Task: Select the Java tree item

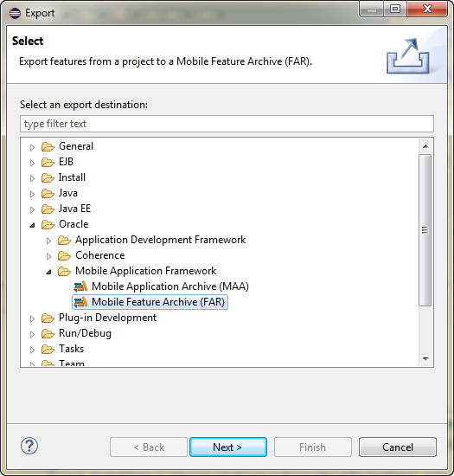Action: (x=68, y=193)
